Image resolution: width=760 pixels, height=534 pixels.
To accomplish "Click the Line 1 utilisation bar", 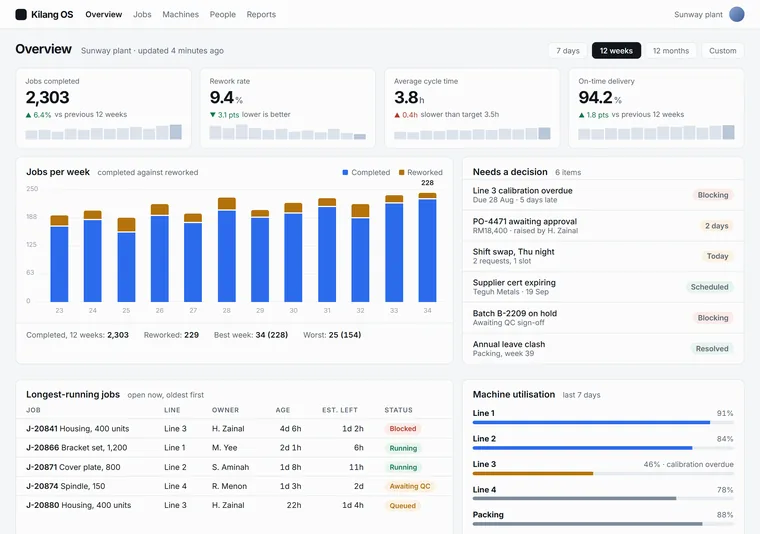I will pyautogui.click(x=603, y=423).
